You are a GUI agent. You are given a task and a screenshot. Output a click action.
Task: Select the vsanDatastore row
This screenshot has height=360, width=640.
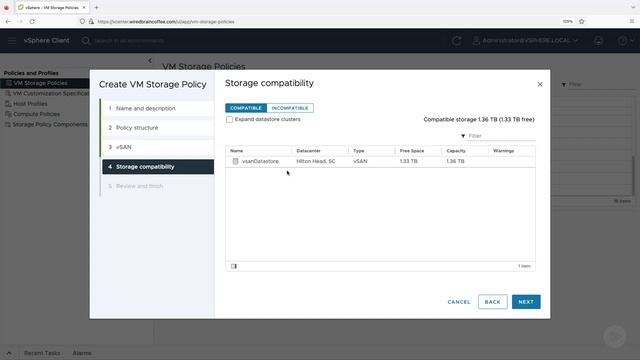click(x=380, y=161)
